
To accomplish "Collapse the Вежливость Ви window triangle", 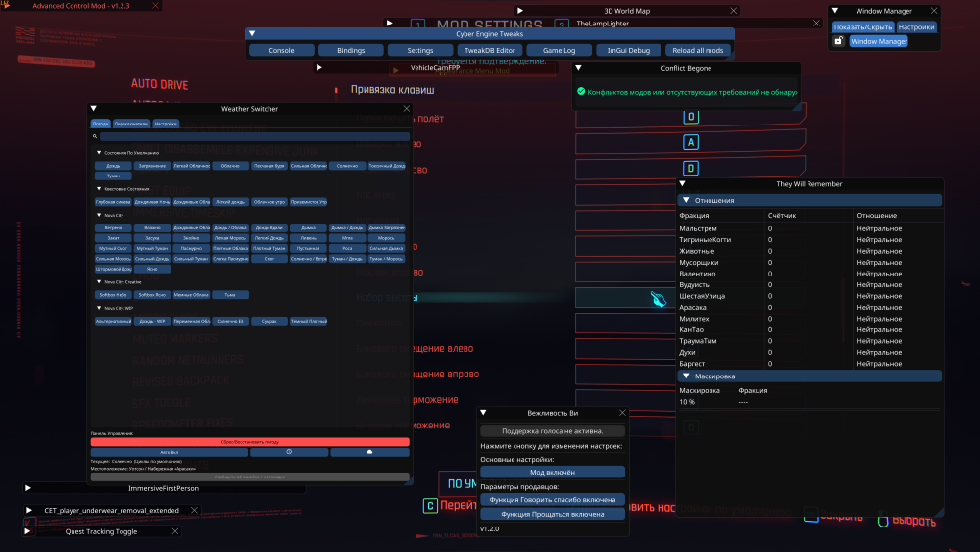I will point(484,413).
